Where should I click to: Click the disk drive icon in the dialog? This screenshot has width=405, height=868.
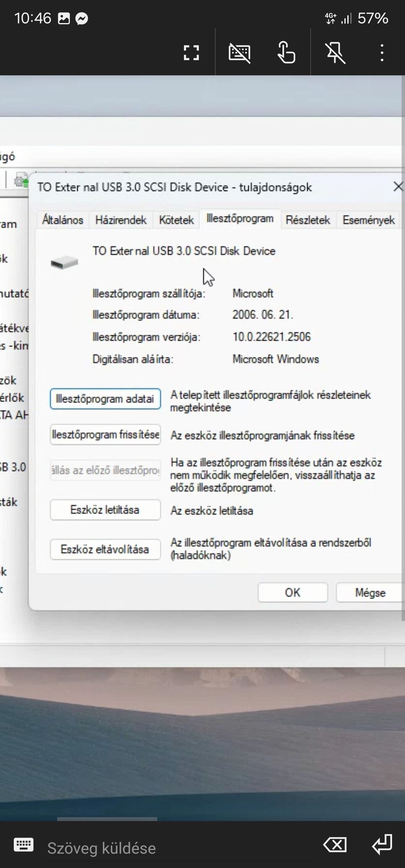coord(64,262)
